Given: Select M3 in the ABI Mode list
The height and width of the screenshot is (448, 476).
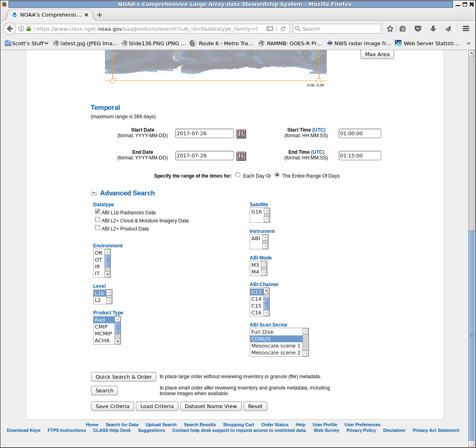Looking at the screenshot, I should pyautogui.click(x=255, y=265).
